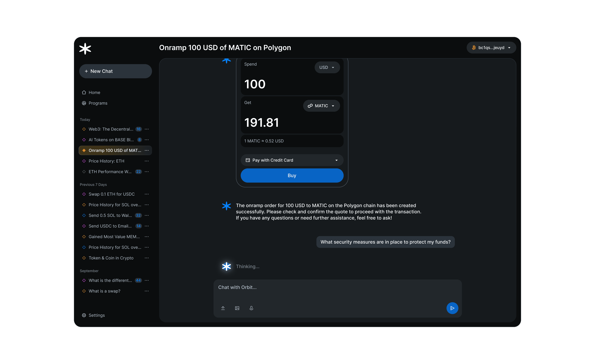Open more options for Swap 0.1 ETH for USDC
This screenshot has height=364, width=595.
pos(147,194)
